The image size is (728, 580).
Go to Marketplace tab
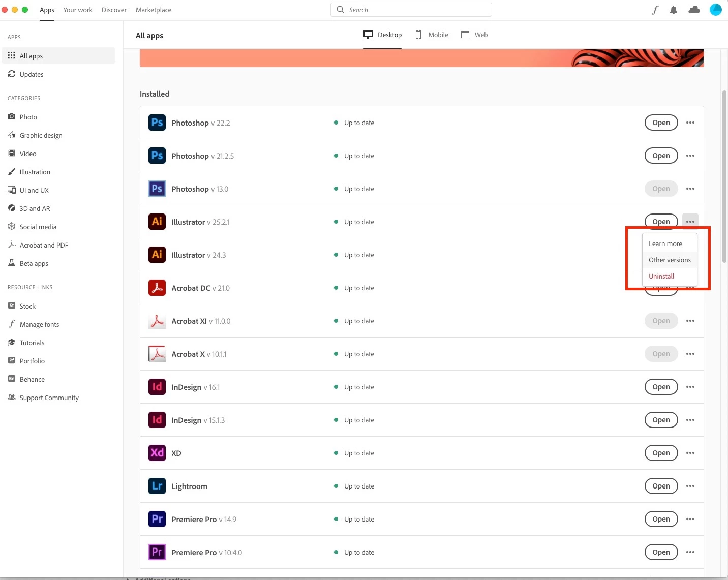point(154,10)
